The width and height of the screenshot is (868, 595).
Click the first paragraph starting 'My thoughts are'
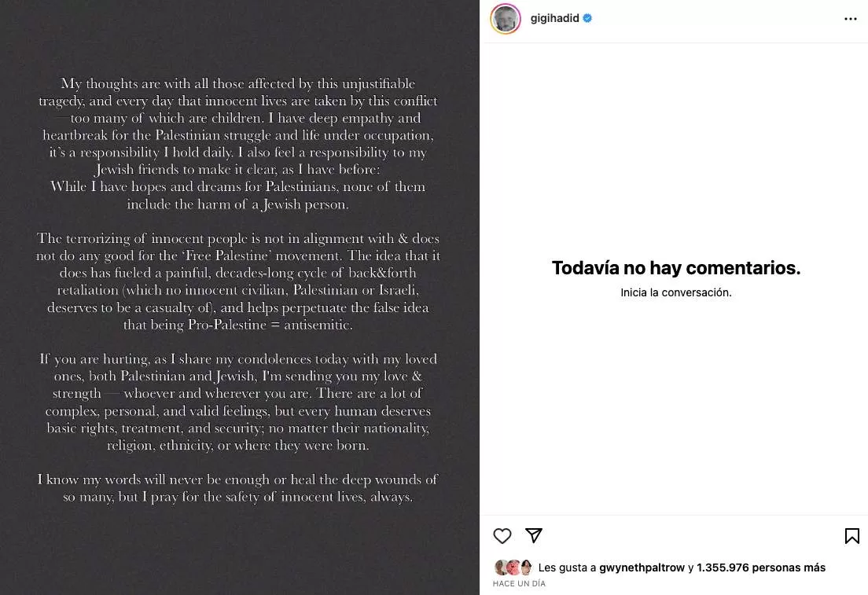point(238,144)
